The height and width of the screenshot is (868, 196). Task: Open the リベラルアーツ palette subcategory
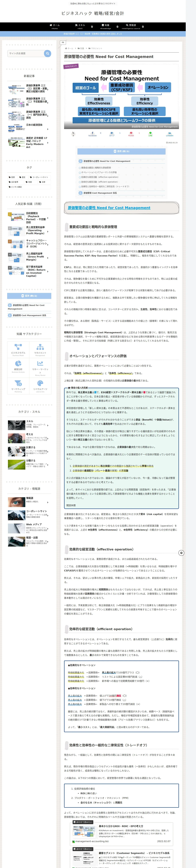(40, 386)
